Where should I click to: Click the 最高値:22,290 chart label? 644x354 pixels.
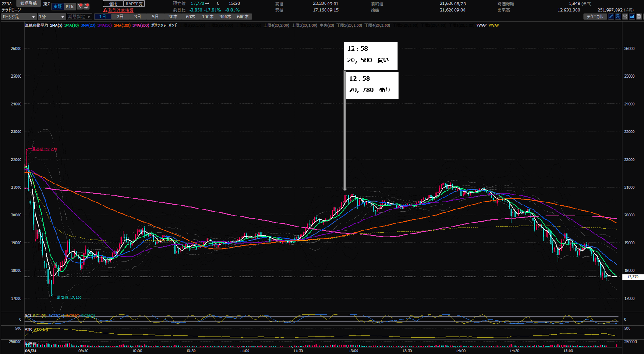click(44, 149)
